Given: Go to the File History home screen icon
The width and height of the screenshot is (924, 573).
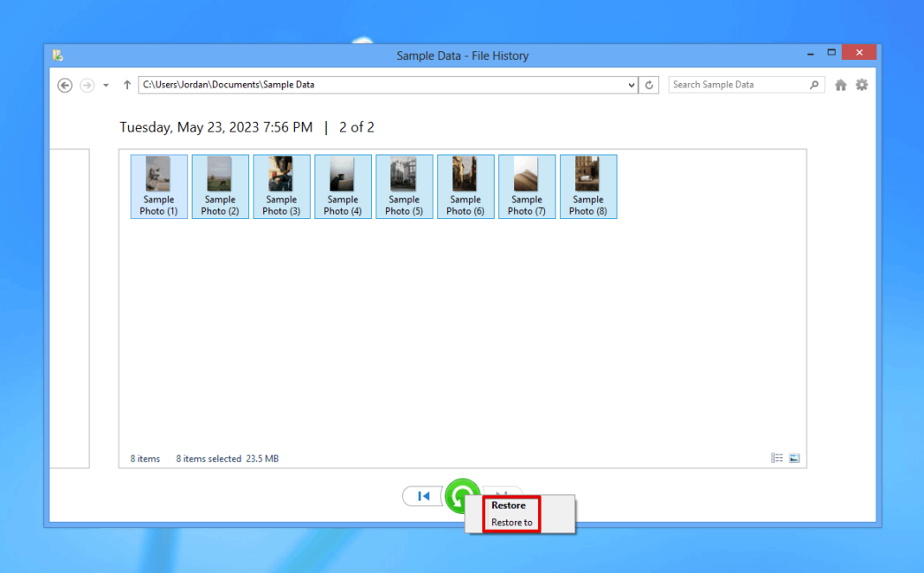Looking at the screenshot, I should 840,85.
